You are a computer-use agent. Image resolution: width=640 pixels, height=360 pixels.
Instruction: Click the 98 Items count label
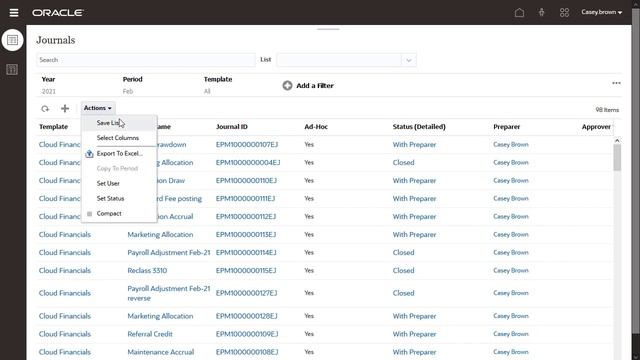[607, 110]
